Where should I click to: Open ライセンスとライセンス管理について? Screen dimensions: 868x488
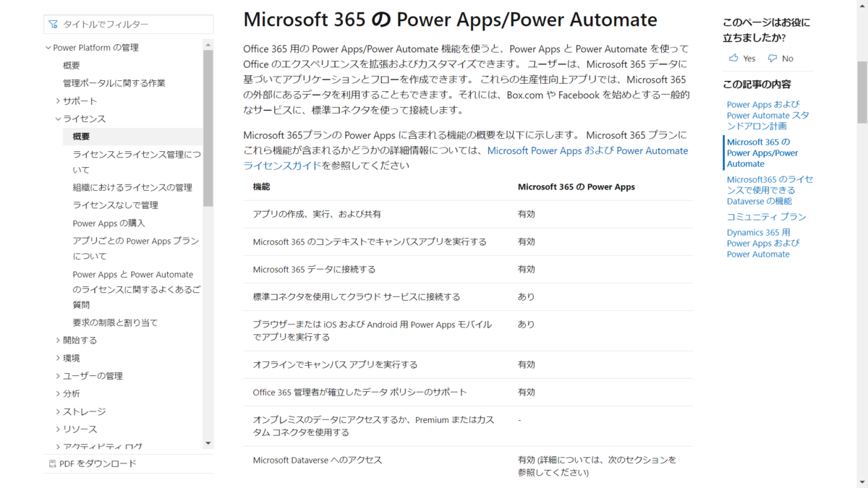[x=137, y=162]
